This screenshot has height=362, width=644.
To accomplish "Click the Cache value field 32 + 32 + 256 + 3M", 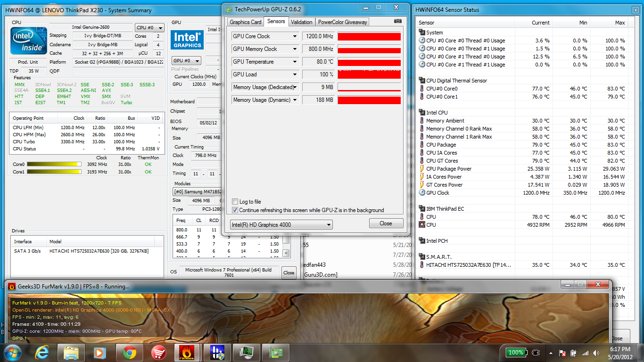I will (99, 53).
